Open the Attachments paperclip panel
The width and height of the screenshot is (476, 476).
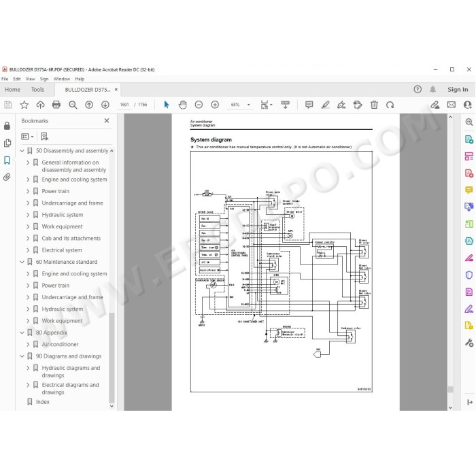coord(7,177)
